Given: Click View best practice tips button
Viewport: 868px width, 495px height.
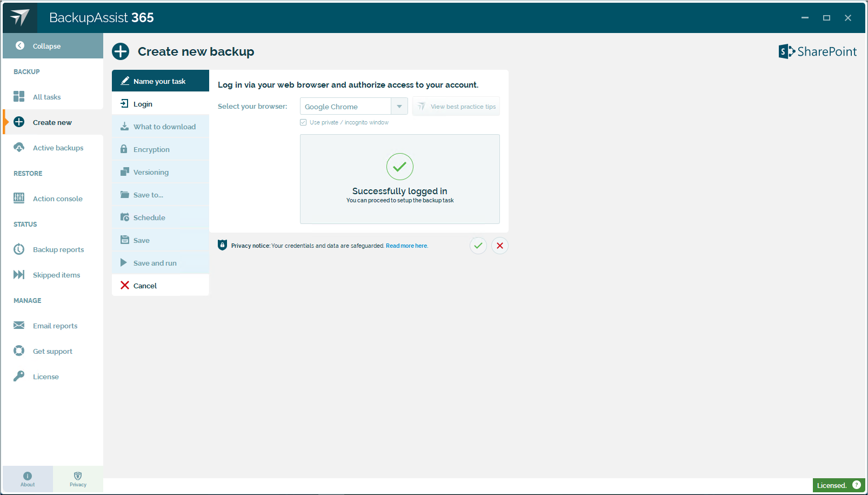Looking at the screenshot, I should coord(456,107).
